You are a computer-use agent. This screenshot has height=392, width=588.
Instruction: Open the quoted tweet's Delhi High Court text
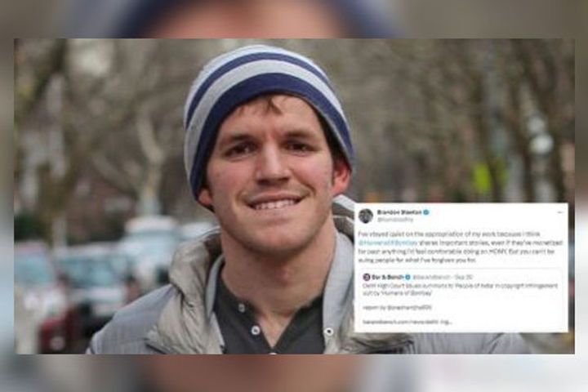460,289
